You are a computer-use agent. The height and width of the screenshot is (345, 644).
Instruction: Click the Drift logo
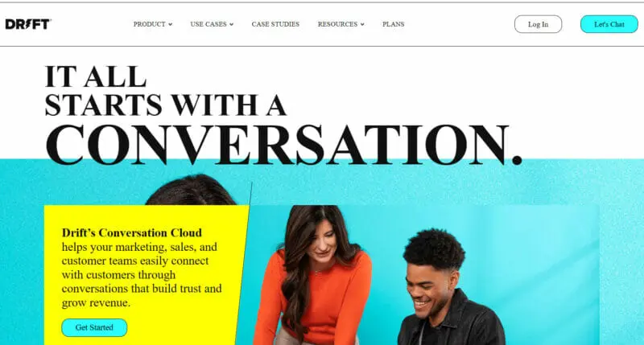pyautogui.click(x=28, y=24)
